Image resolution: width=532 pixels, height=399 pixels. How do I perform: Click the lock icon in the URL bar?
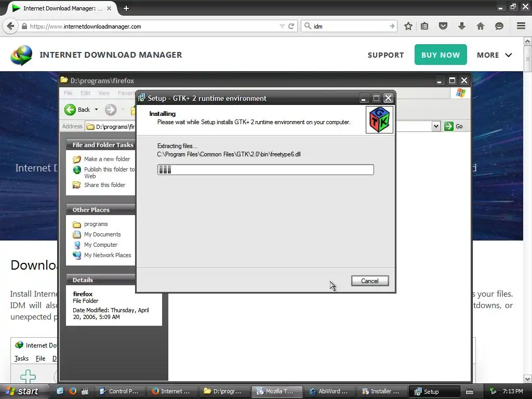[x=24, y=26]
